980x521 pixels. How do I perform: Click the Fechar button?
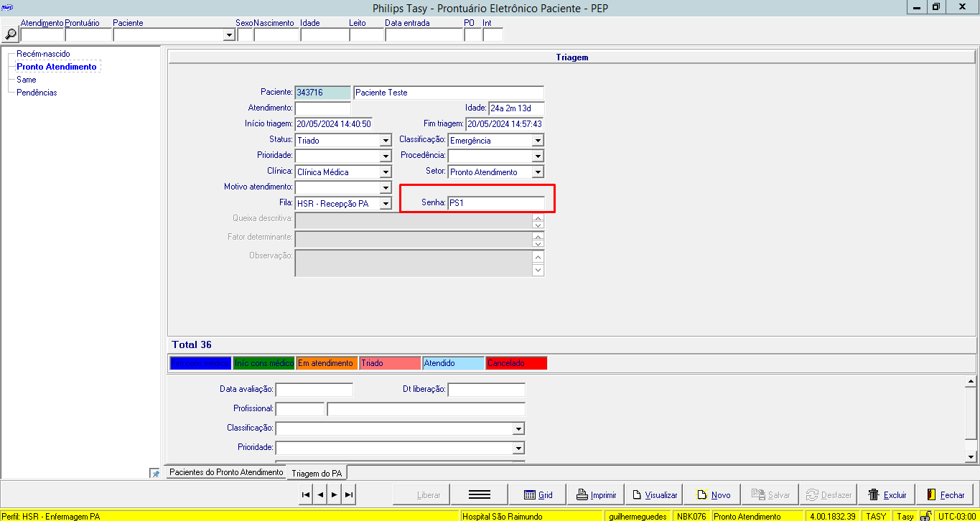point(946,494)
